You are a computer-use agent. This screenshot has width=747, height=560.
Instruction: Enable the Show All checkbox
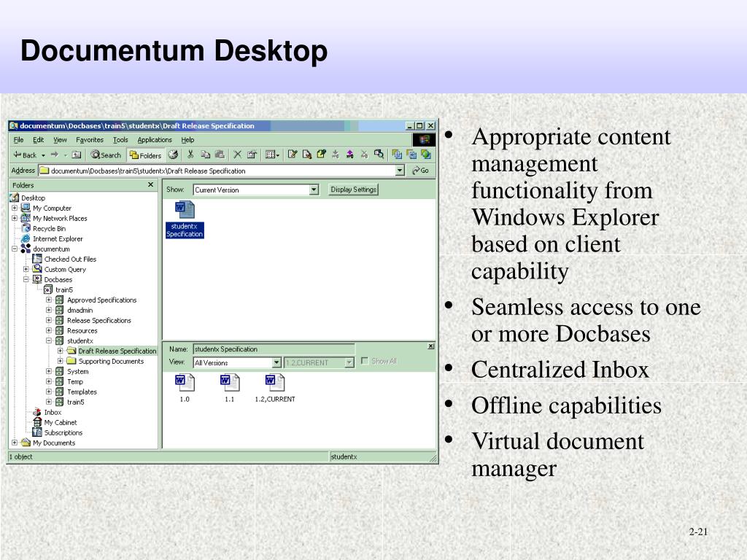[365, 361]
